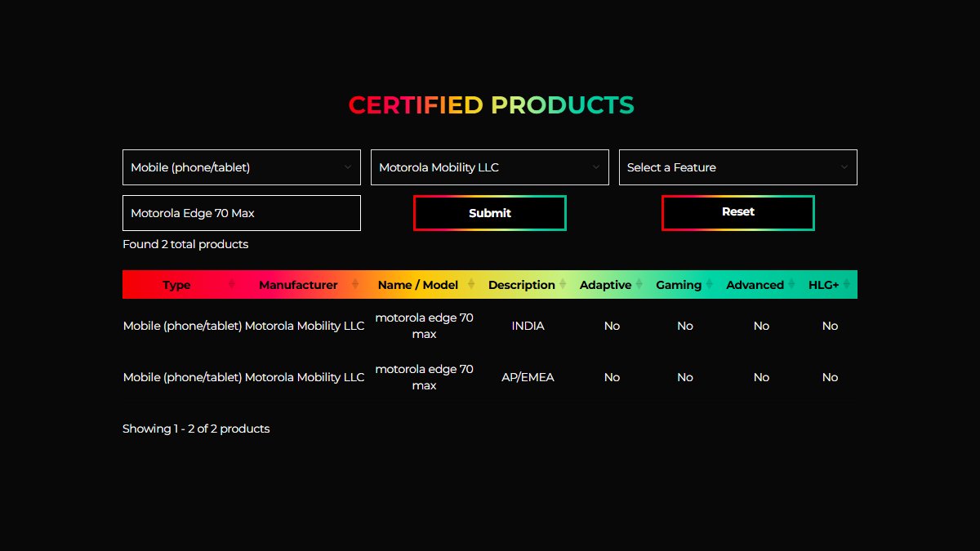Sort table by Description column

522,285
